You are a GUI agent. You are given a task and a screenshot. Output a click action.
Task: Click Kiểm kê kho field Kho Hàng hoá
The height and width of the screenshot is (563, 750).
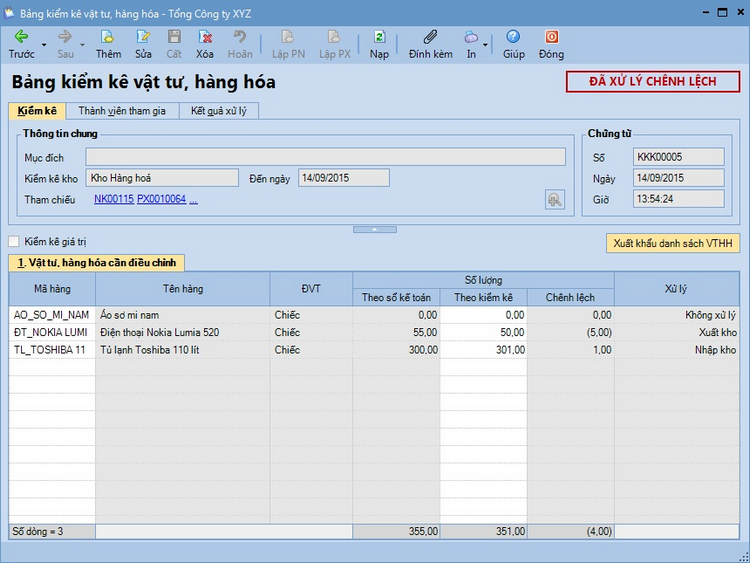[162, 178]
